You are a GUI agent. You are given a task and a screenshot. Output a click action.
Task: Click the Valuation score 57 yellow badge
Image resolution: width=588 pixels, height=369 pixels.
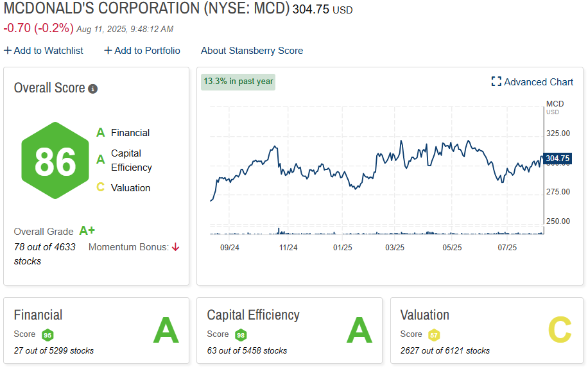tap(434, 335)
